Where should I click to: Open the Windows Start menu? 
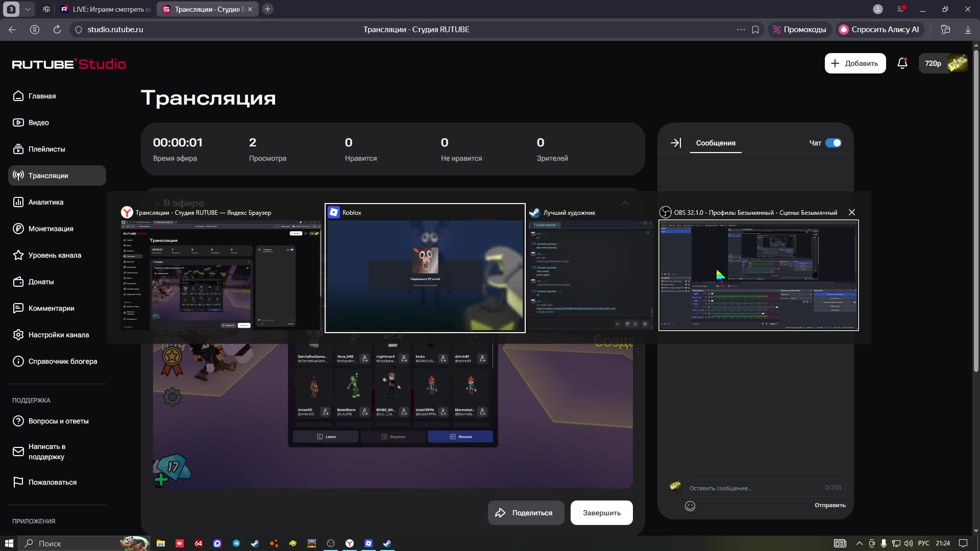pos(9,543)
